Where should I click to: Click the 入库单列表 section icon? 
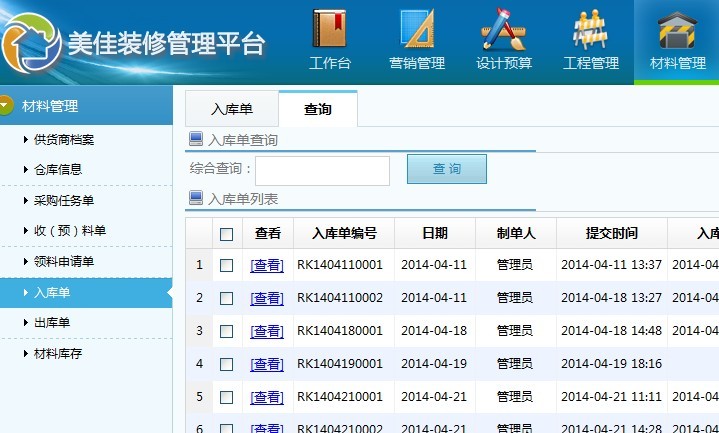click(x=195, y=198)
